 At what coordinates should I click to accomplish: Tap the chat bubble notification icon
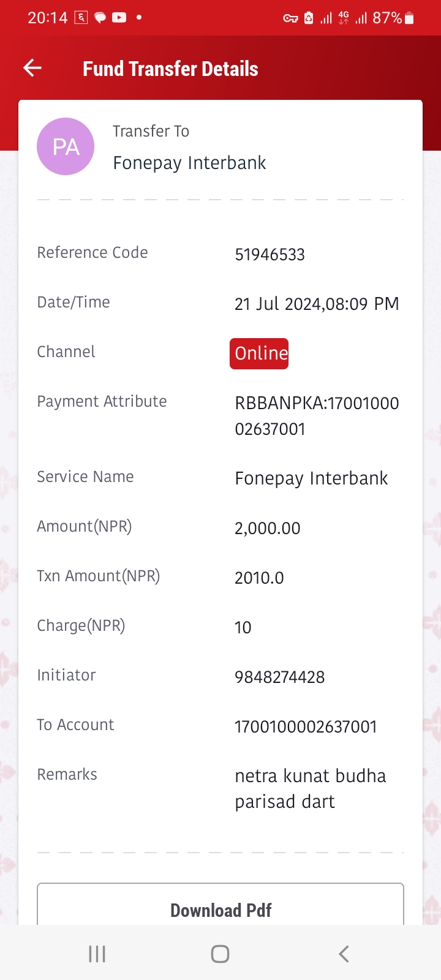pos(100,18)
